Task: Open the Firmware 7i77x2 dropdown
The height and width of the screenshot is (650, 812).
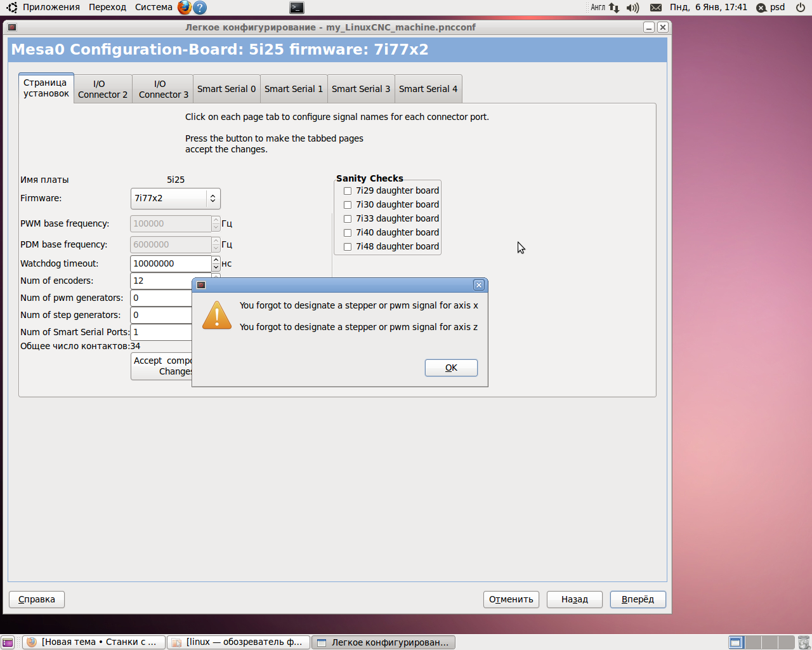Action: [176, 199]
